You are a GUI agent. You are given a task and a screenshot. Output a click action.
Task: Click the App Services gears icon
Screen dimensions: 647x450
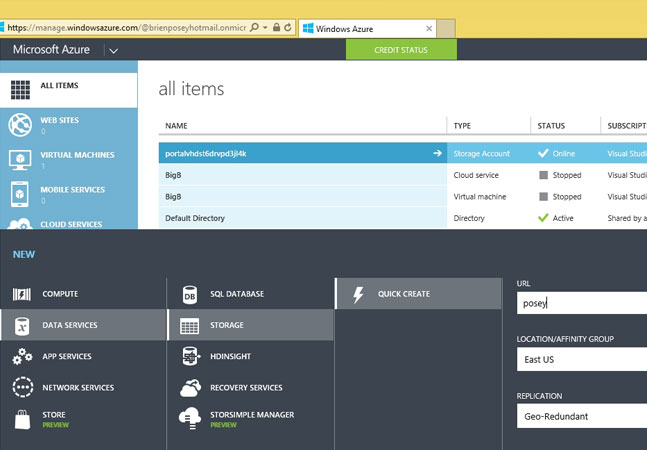pyautogui.click(x=22, y=356)
